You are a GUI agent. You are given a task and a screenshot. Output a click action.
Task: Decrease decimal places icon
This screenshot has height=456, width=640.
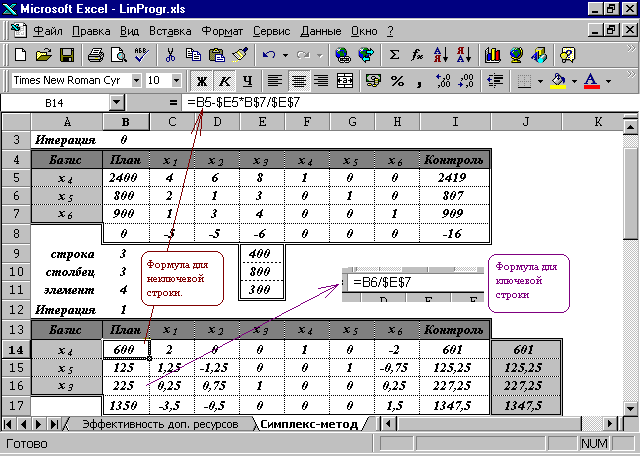466,80
